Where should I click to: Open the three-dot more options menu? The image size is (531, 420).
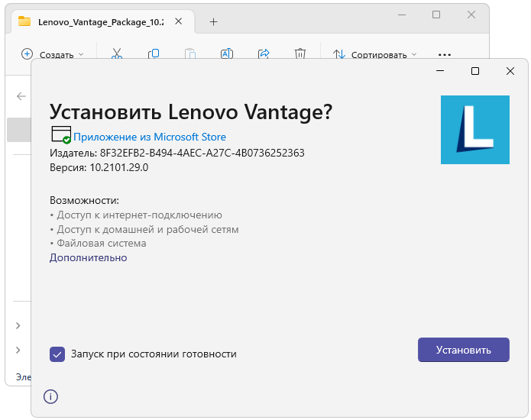pos(445,55)
